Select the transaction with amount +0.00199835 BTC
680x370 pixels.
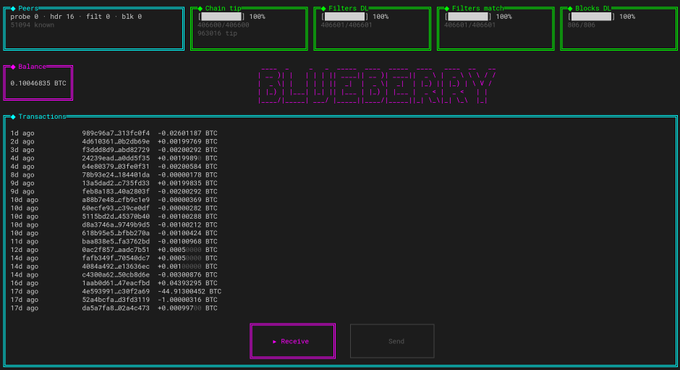114,183
